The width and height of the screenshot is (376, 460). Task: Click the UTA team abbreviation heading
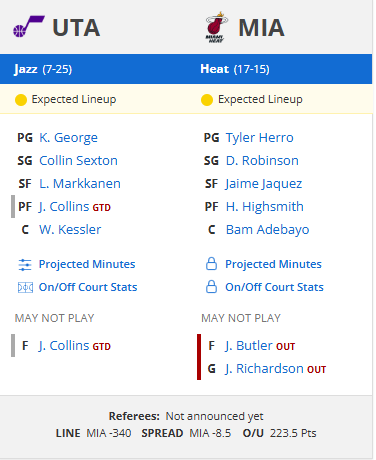(x=76, y=27)
